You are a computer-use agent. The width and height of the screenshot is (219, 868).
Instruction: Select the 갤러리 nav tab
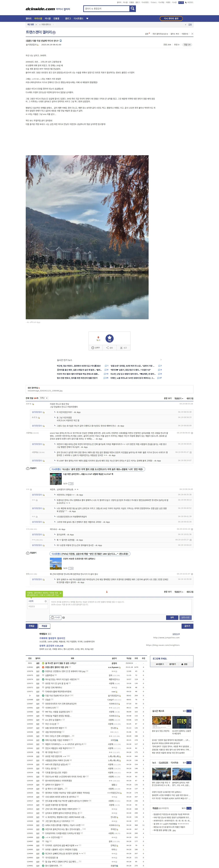tap(29, 19)
